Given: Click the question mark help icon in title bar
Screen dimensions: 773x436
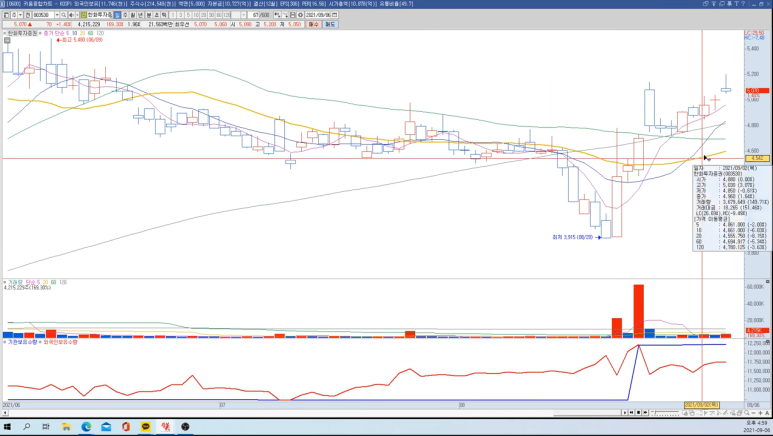Looking at the screenshot, I should click(x=743, y=3).
